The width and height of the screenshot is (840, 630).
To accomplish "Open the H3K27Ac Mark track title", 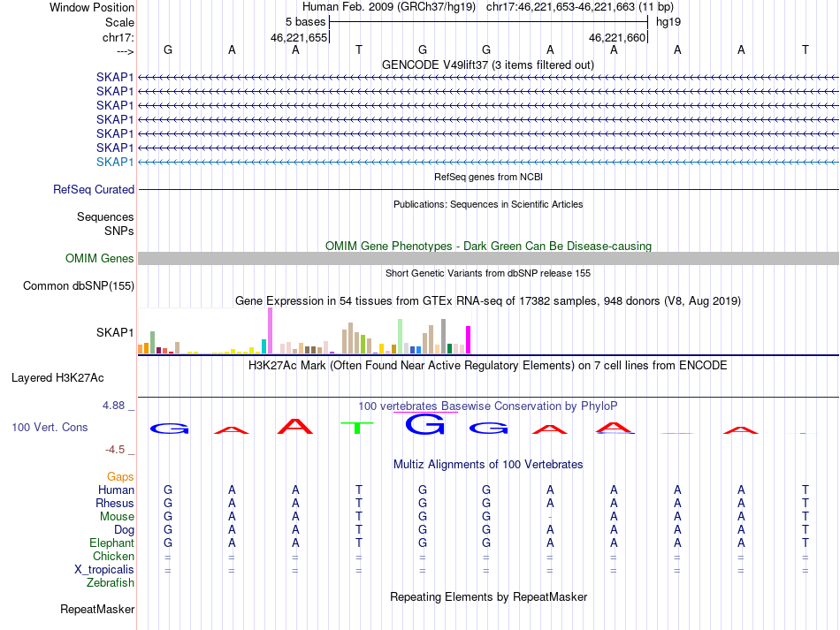I will coord(487,366).
